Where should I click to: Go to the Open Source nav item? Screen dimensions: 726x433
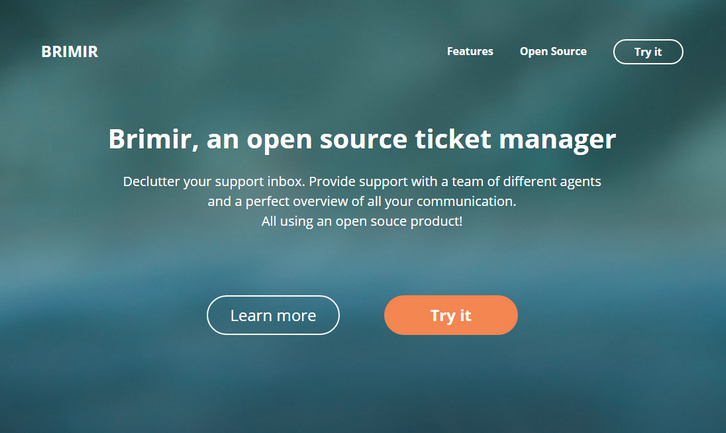[x=553, y=52]
